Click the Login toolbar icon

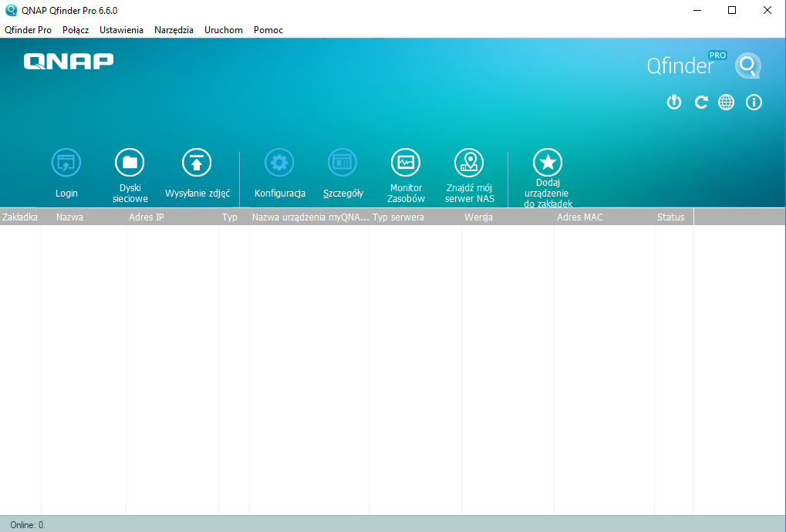(x=66, y=163)
